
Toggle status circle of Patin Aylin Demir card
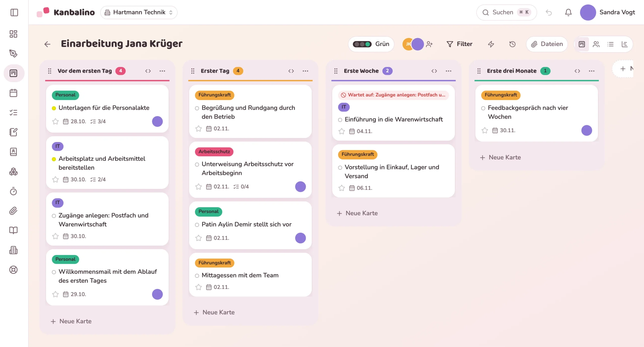point(197,225)
